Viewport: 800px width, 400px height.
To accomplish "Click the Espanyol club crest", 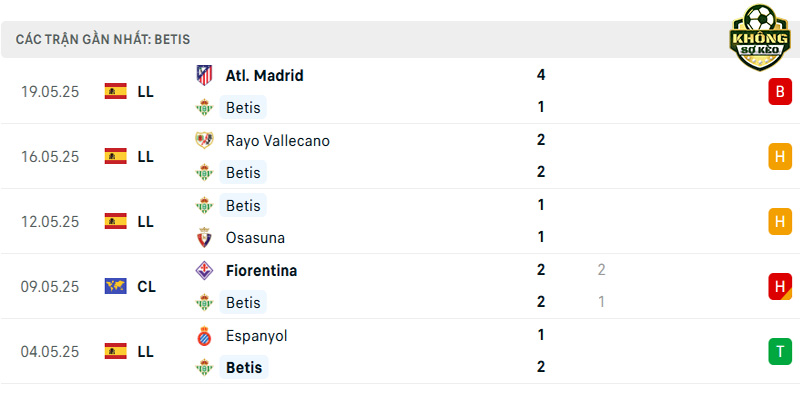I will 204,336.
